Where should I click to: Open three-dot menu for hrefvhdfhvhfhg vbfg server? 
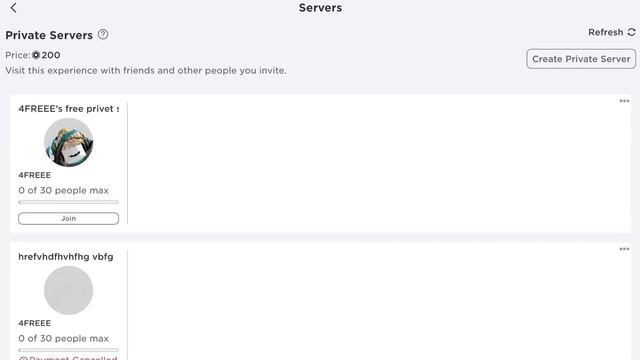[624, 249]
